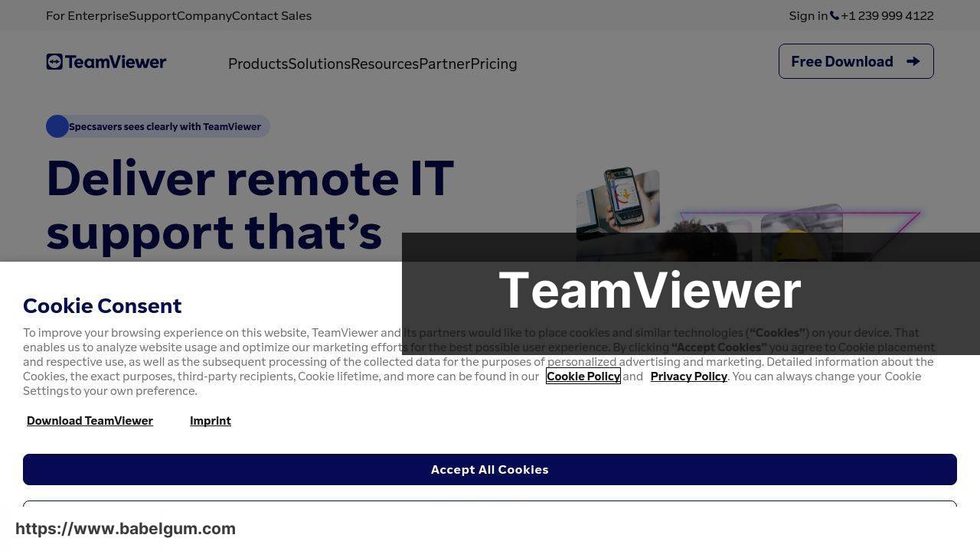Click the blue circle on Specsavers badge
This screenshot has height=551, width=980.
(57, 126)
